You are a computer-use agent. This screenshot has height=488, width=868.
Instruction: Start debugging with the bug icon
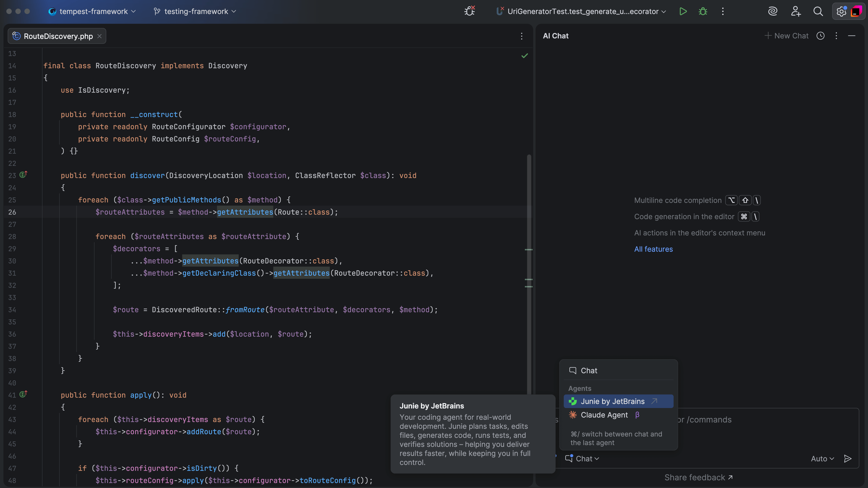click(703, 11)
